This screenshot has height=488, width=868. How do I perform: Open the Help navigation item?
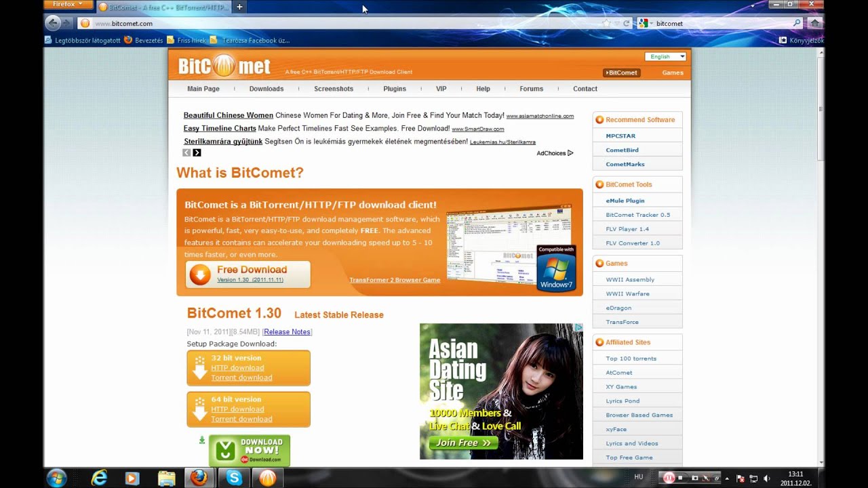point(483,89)
